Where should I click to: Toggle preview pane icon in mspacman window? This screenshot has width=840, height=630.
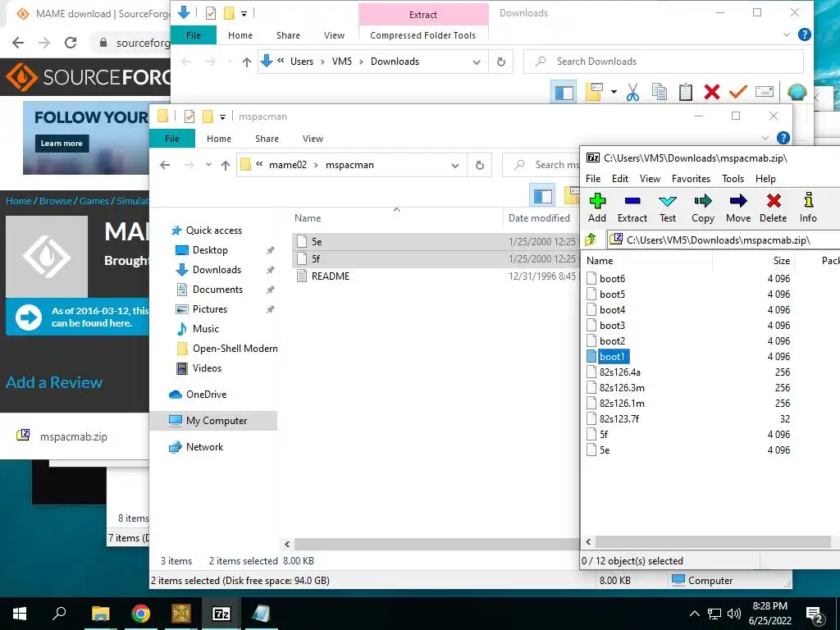(542, 195)
